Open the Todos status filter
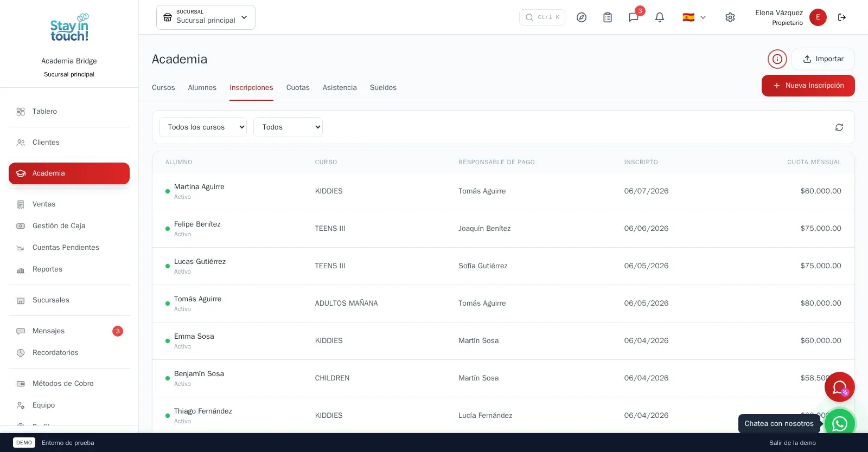Image resolution: width=868 pixels, height=452 pixels. point(288,127)
